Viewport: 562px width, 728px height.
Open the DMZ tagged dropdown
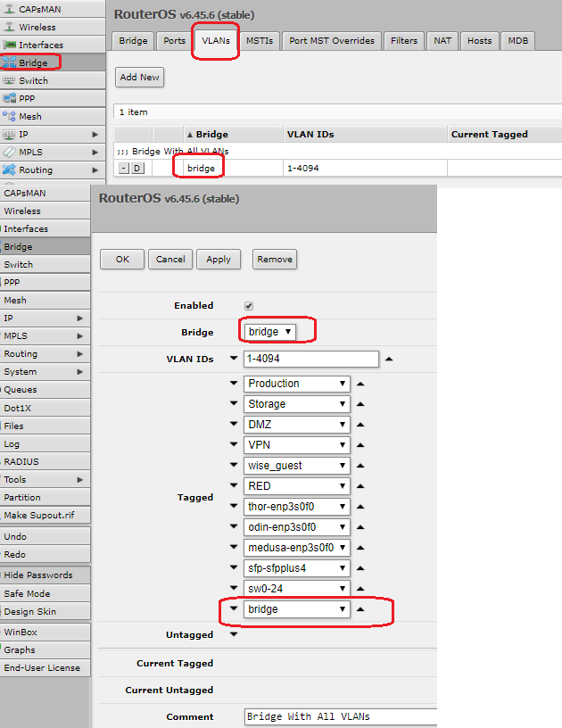click(x=296, y=425)
